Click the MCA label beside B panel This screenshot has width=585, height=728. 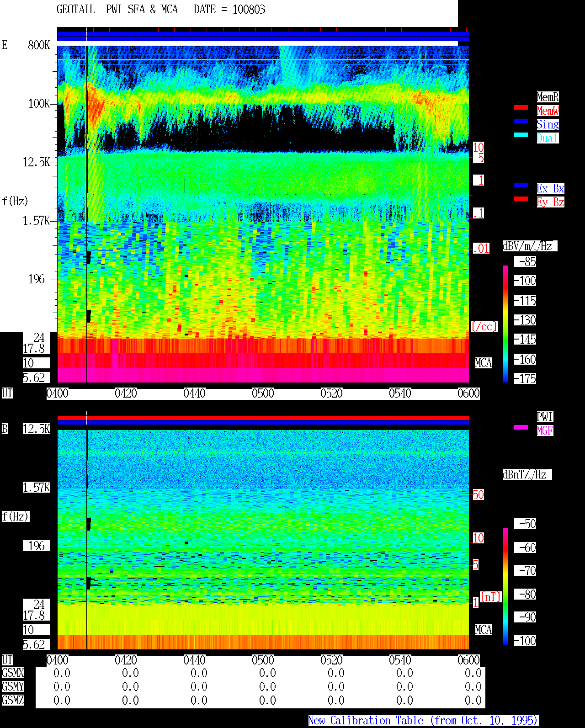(x=484, y=630)
